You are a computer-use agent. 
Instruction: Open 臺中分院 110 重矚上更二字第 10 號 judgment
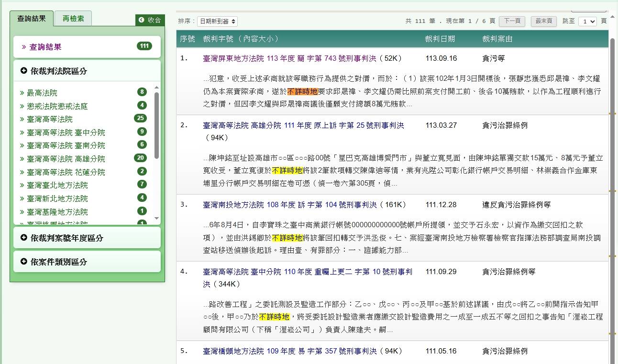307,278
